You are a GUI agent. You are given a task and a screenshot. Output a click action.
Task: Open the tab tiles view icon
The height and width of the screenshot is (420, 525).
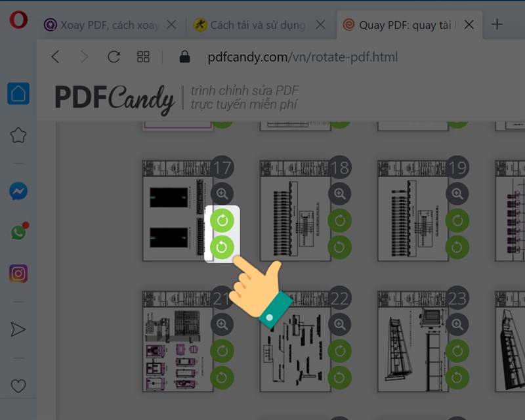[143, 56]
